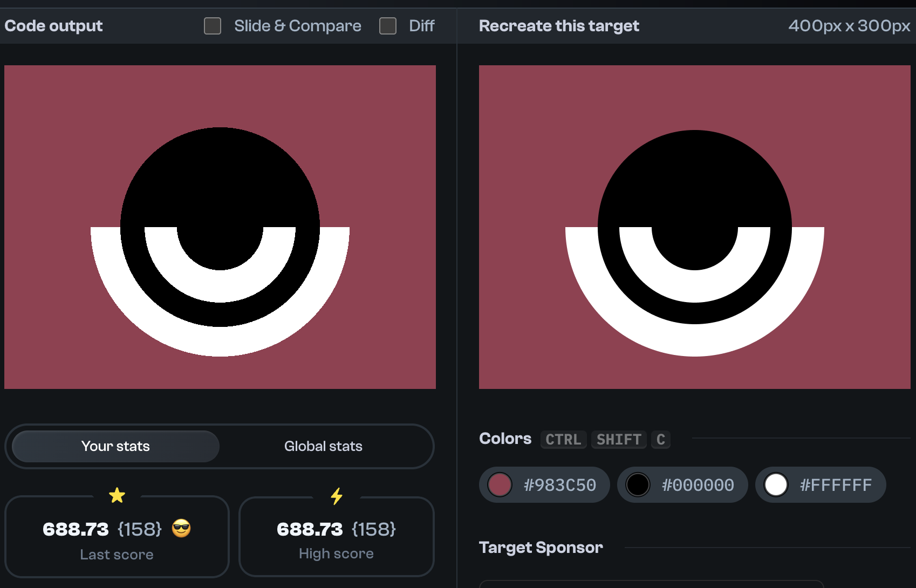Click the maroon color circle icon
The height and width of the screenshot is (588, 916).
click(x=501, y=484)
